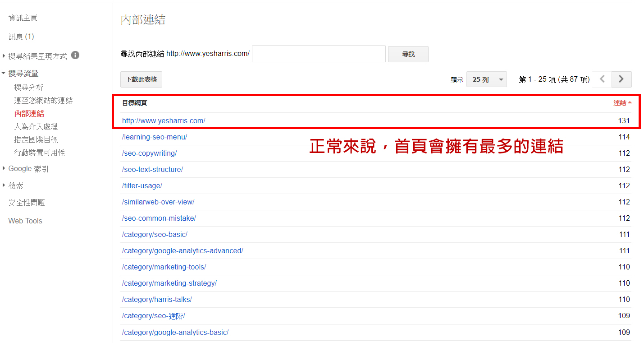Screen dimensions: 644x343
Task: Click the 131 link count for homepage
Action: tap(624, 121)
